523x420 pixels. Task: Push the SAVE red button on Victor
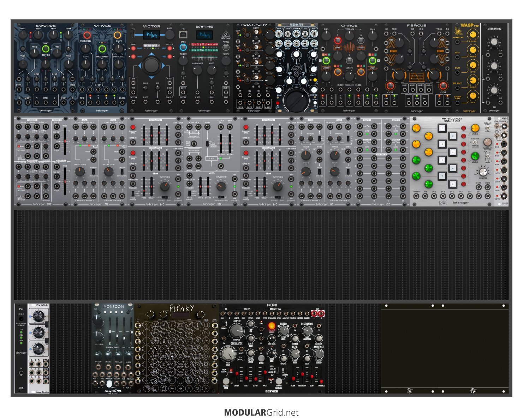(170, 48)
